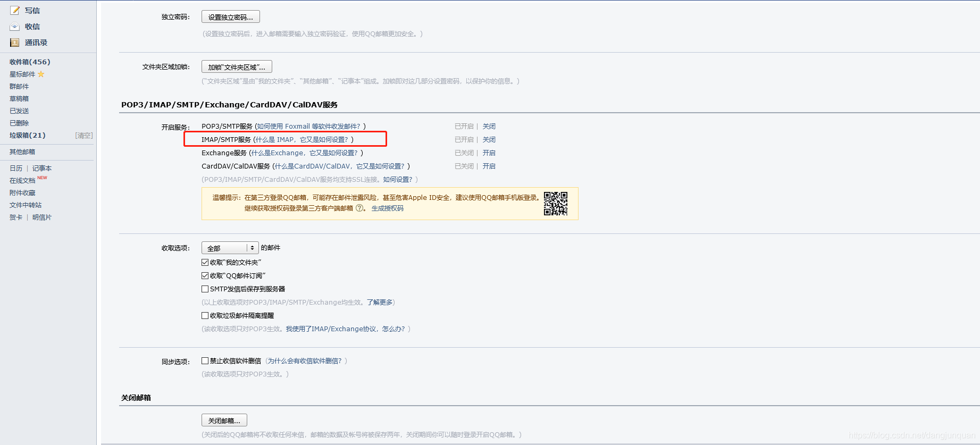This screenshot has height=445, width=980.
Task: Open link 什么是 IMAP,它又是如何设置?
Action: point(302,140)
